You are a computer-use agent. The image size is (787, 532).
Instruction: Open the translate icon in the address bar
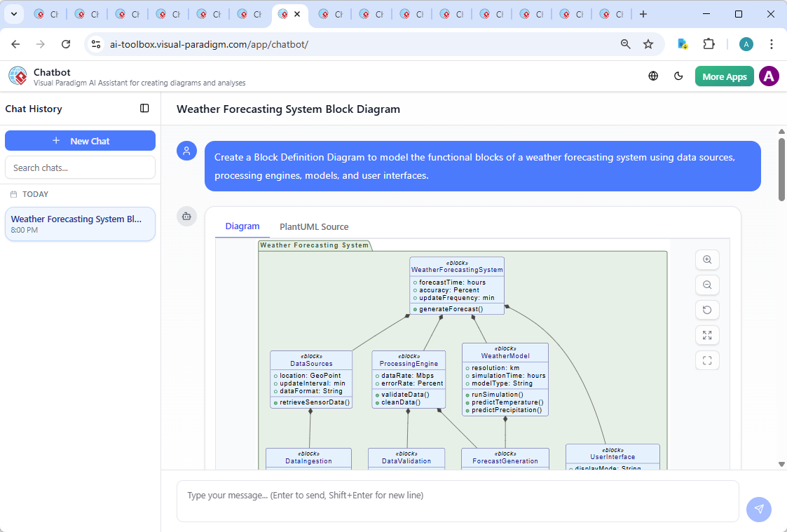coord(682,43)
